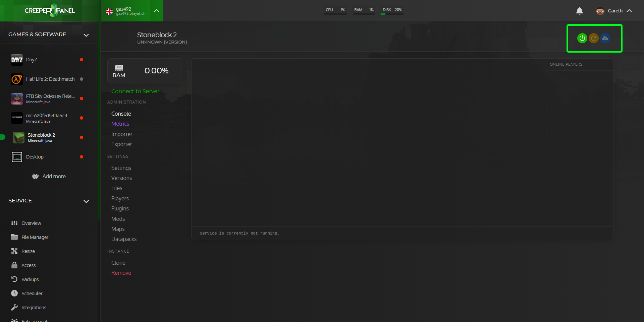Open Overview in Service menu
Viewport: 644px width, 322px height.
(31, 223)
